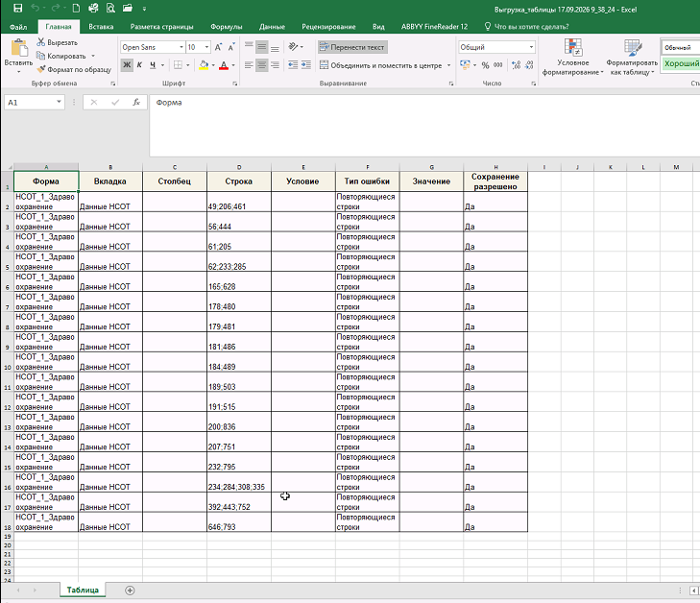Open the Borders icon in Font group
The width and height of the screenshot is (700, 603).
tap(178, 65)
